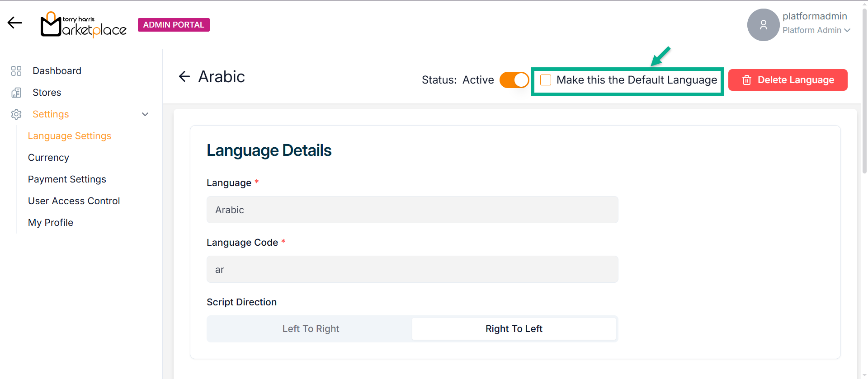The height and width of the screenshot is (379, 868).
Task: Click the Settings gear icon
Action: (x=16, y=114)
